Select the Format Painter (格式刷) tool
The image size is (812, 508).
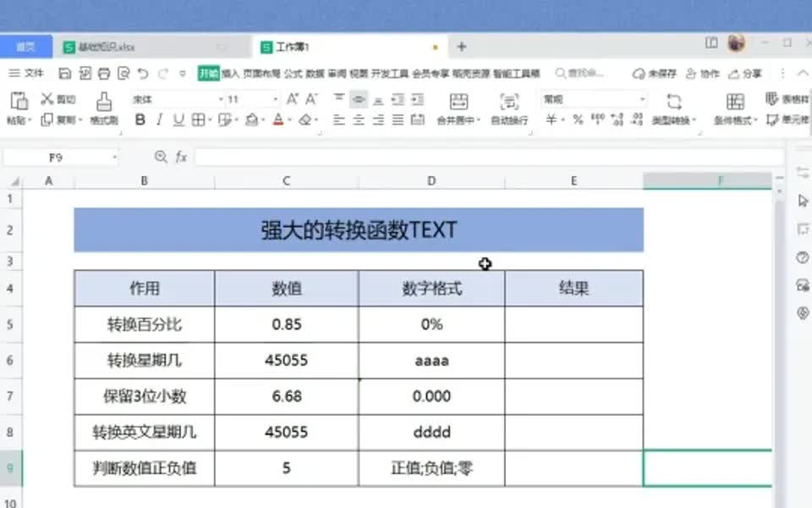point(102,103)
